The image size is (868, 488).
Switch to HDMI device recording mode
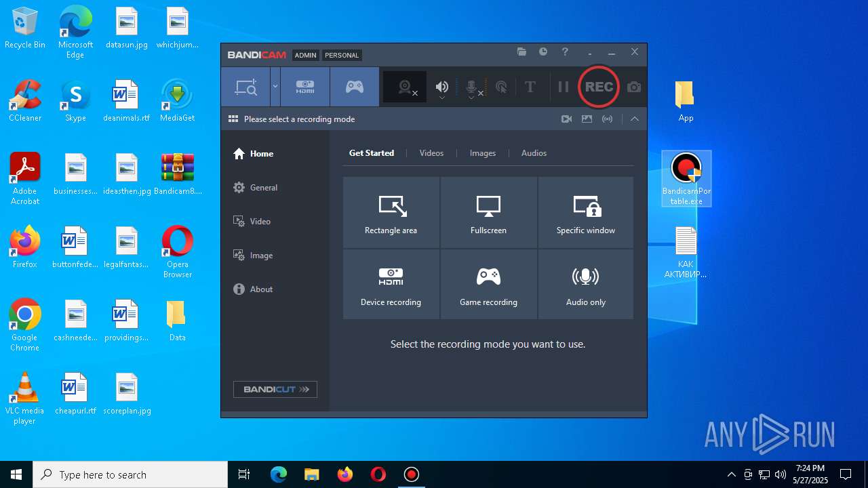[x=305, y=87]
